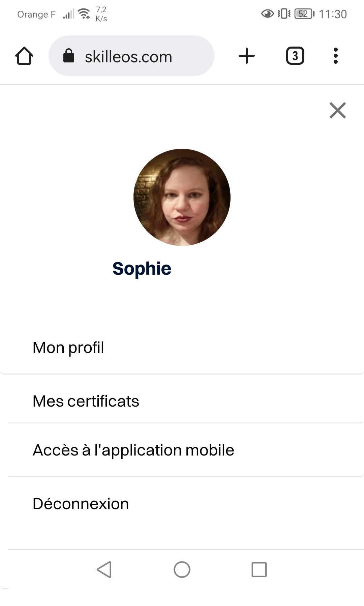364x606 pixels.
Task: Tap the Sophie username heading
Action: pyautogui.click(x=142, y=269)
